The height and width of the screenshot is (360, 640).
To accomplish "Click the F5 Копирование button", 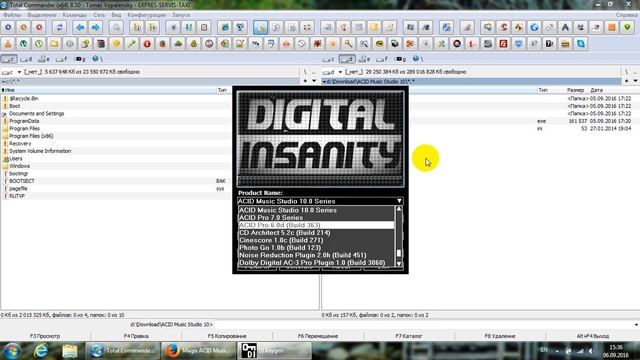I will point(227,336).
